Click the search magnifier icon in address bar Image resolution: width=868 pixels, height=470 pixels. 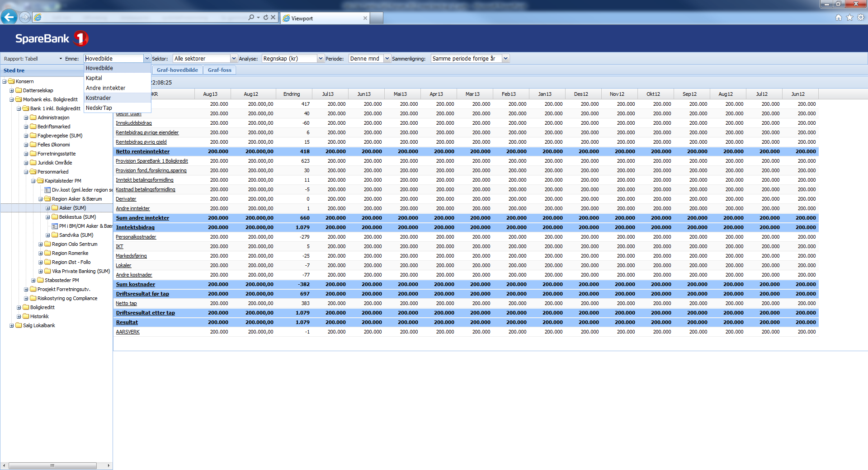pyautogui.click(x=251, y=17)
